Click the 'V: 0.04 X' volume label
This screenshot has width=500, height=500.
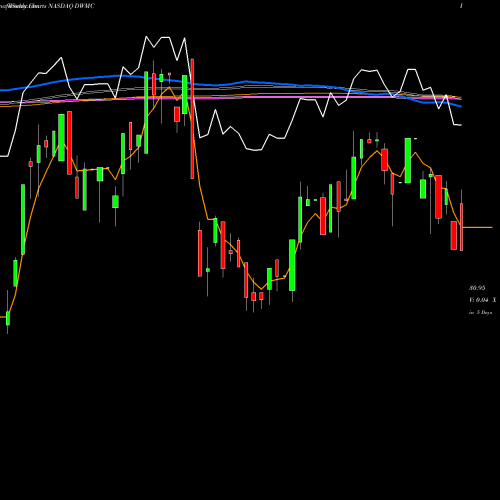click(x=483, y=300)
